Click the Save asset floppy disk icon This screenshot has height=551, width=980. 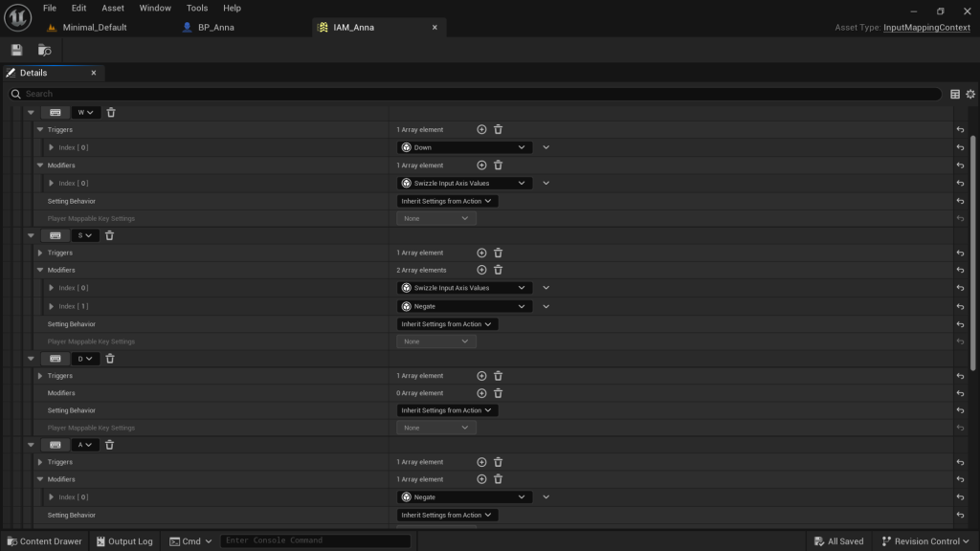tap(16, 50)
